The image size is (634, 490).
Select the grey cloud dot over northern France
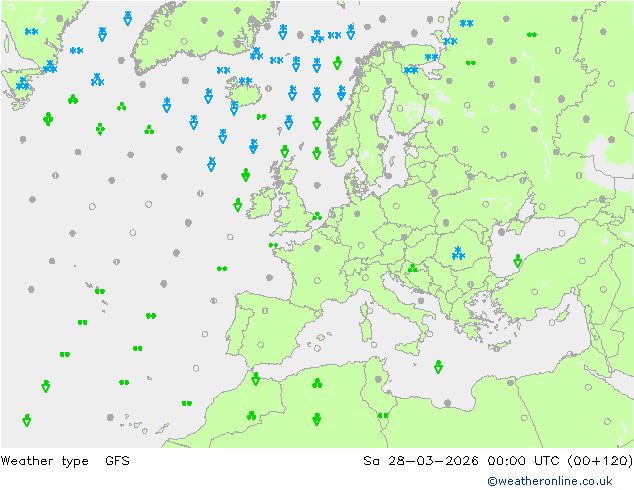tap(317, 248)
